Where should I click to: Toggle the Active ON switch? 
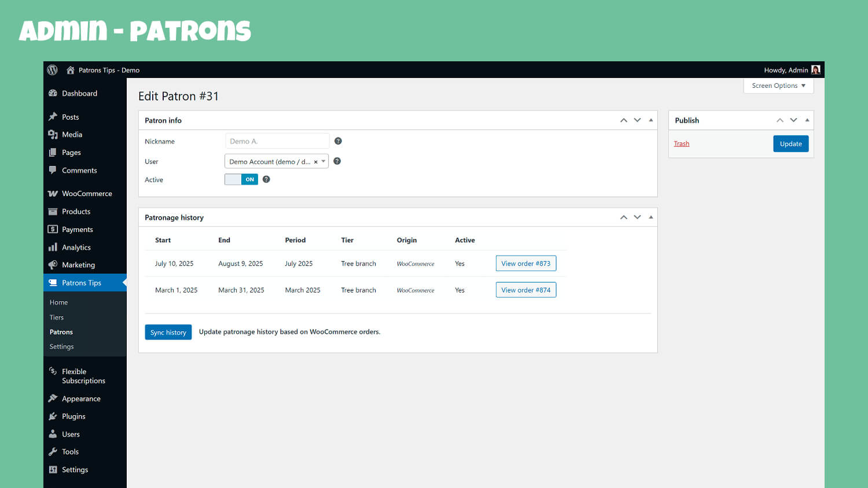[241, 179]
